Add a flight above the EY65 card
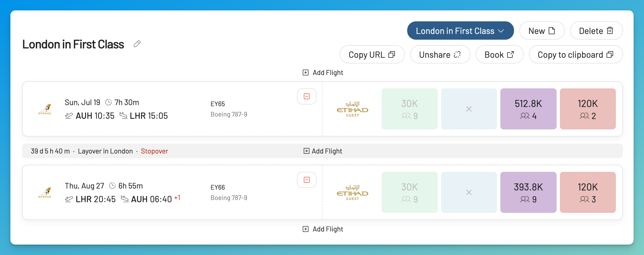The height and width of the screenshot is (255, 644). click(x=323, y=73)
